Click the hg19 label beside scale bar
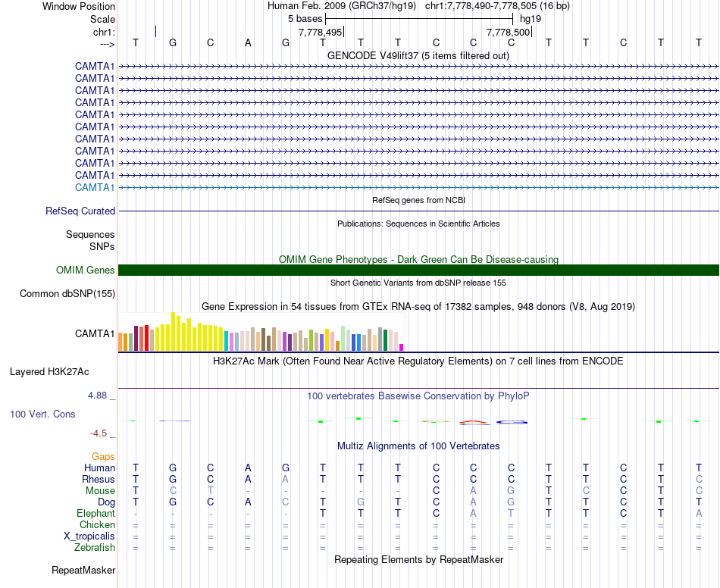 point(531,19)
